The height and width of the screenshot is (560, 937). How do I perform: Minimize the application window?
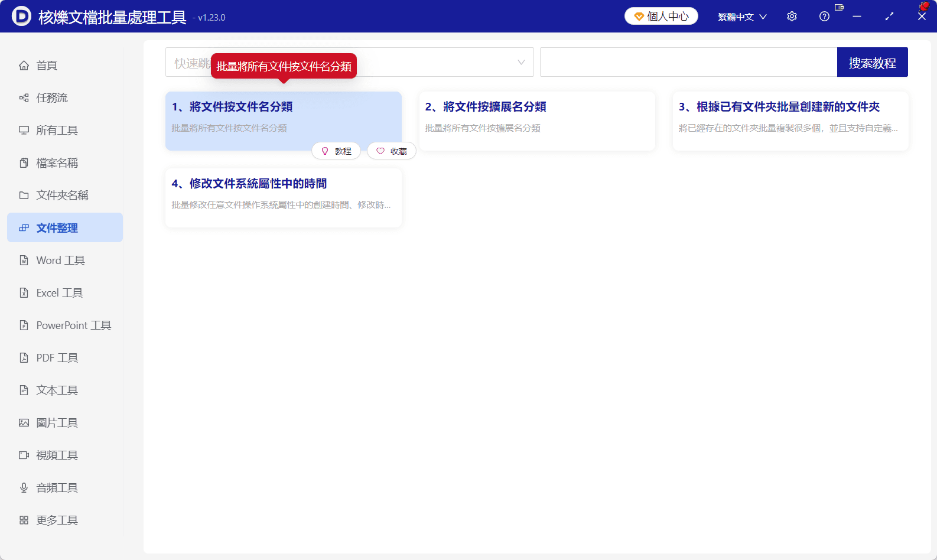857,17
